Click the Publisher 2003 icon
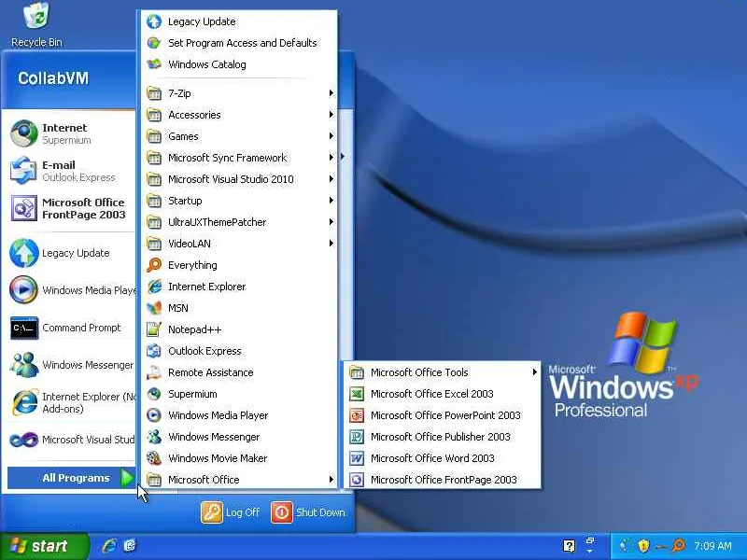 click(357, 437)
